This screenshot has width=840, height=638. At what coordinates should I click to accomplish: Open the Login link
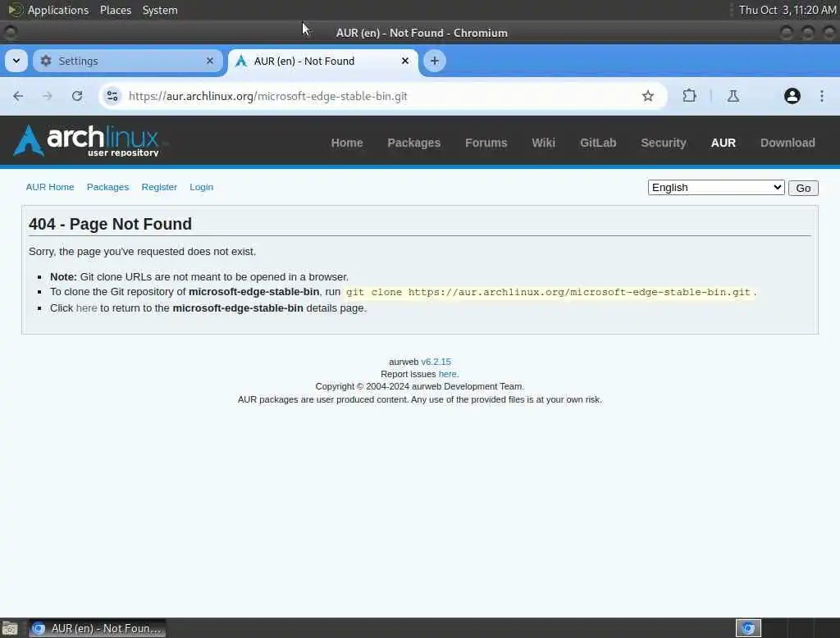click(202, 187)
